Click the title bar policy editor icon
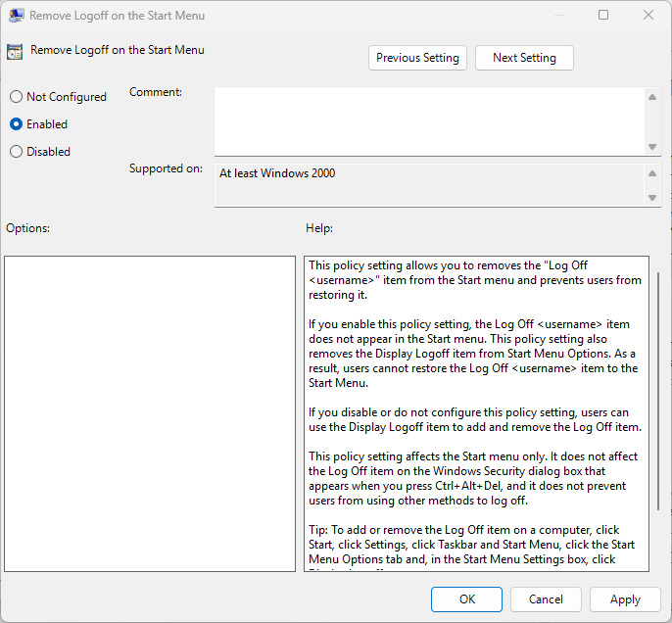Image resolution: width=672 pixels, height=623 pixels. pyautogui.click(x=17, y=16)
